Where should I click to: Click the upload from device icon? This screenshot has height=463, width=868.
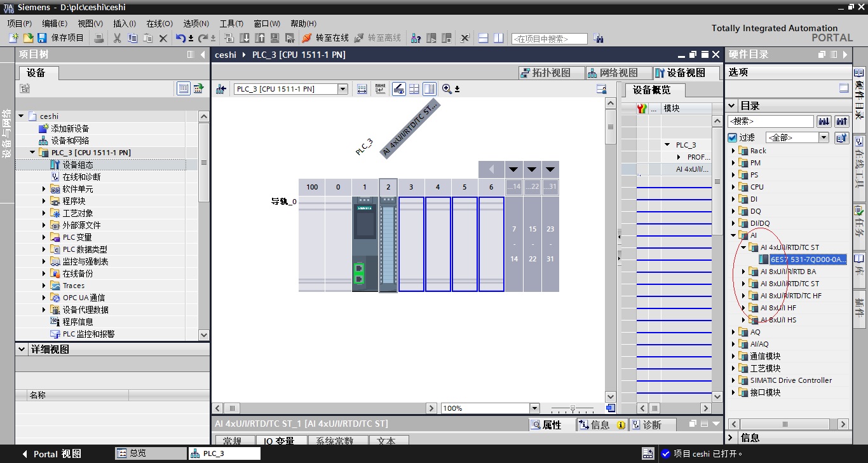(x=259, y=38)
